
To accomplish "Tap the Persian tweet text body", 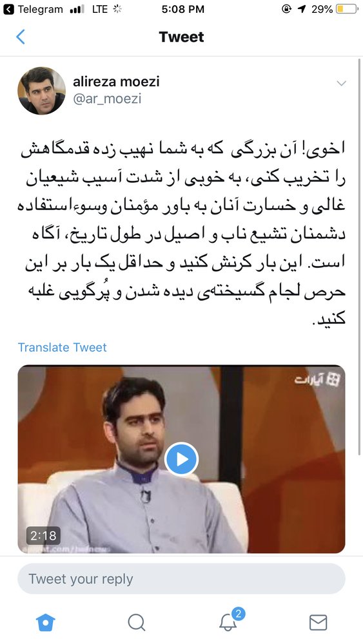I will coord(183,234).
